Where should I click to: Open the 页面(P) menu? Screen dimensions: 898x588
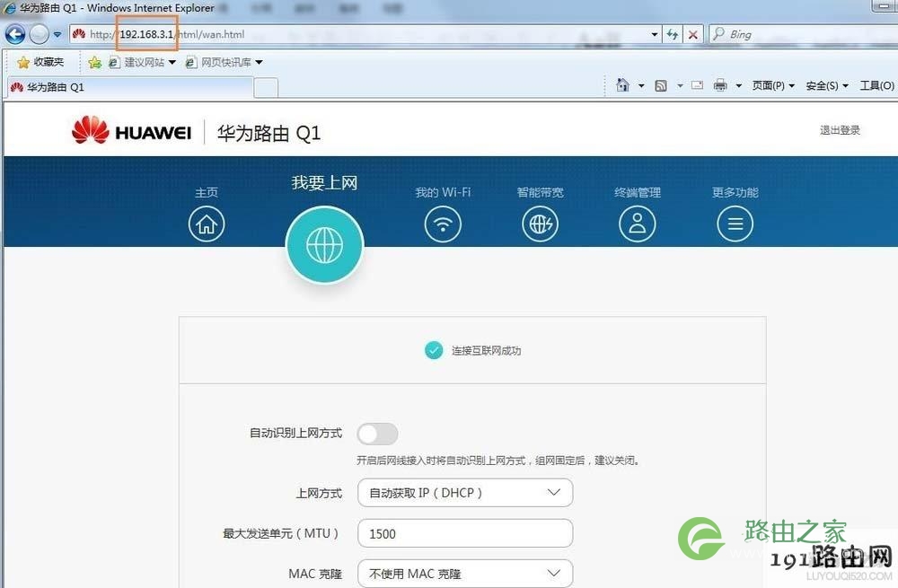tap(773, 86)
